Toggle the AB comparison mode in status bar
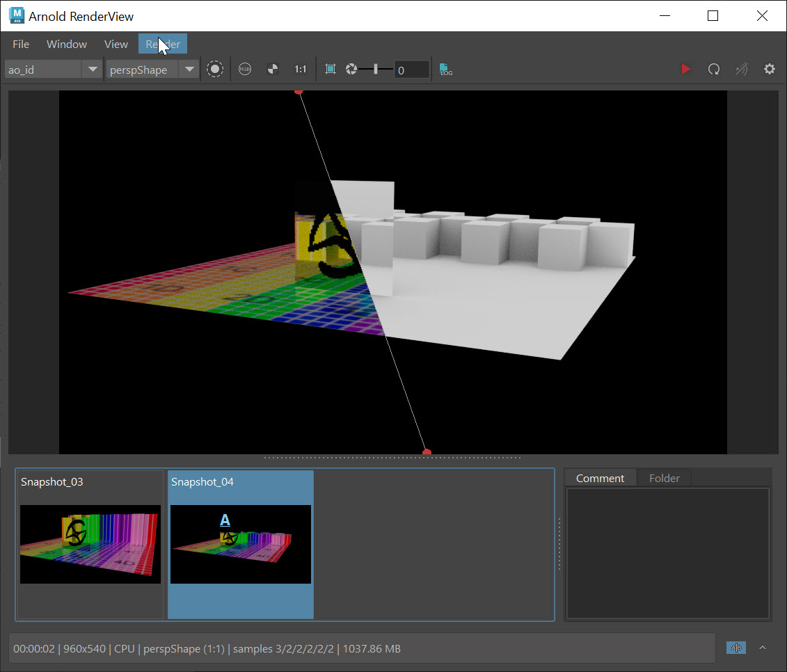Viewport: 787px width, 672px height. click(736, 648)
